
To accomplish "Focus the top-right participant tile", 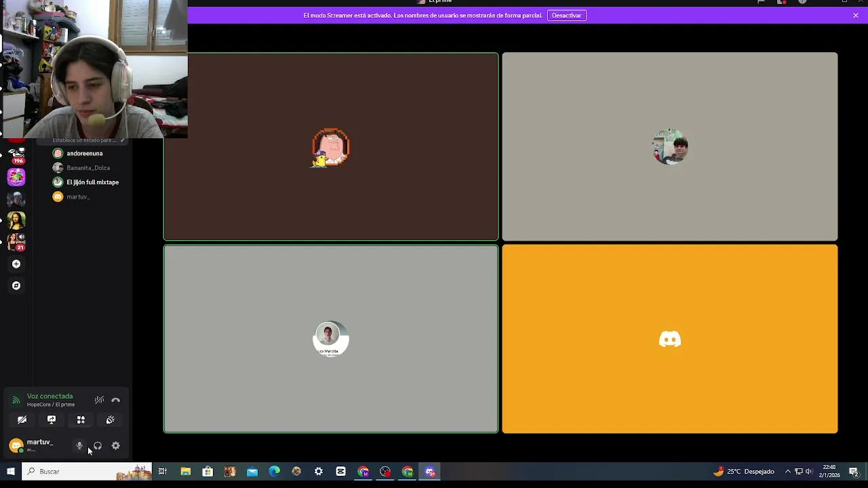I will pos(670,146).
